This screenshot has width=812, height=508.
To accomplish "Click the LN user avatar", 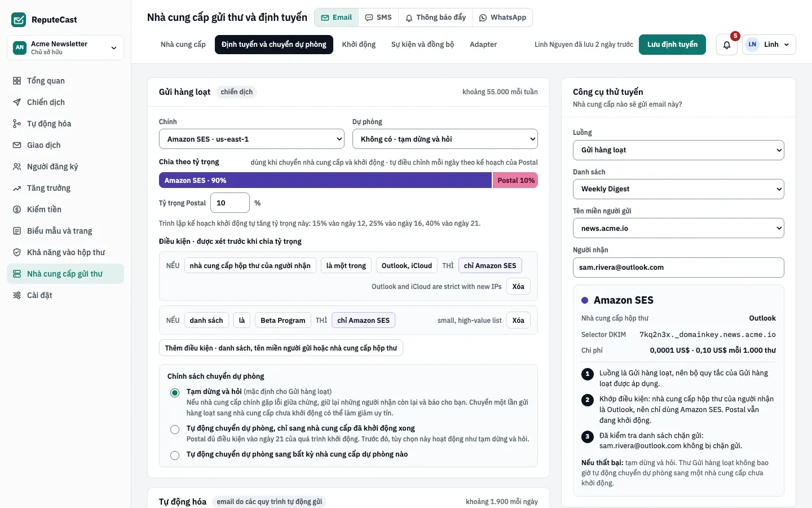I will (x=752, y=45).
